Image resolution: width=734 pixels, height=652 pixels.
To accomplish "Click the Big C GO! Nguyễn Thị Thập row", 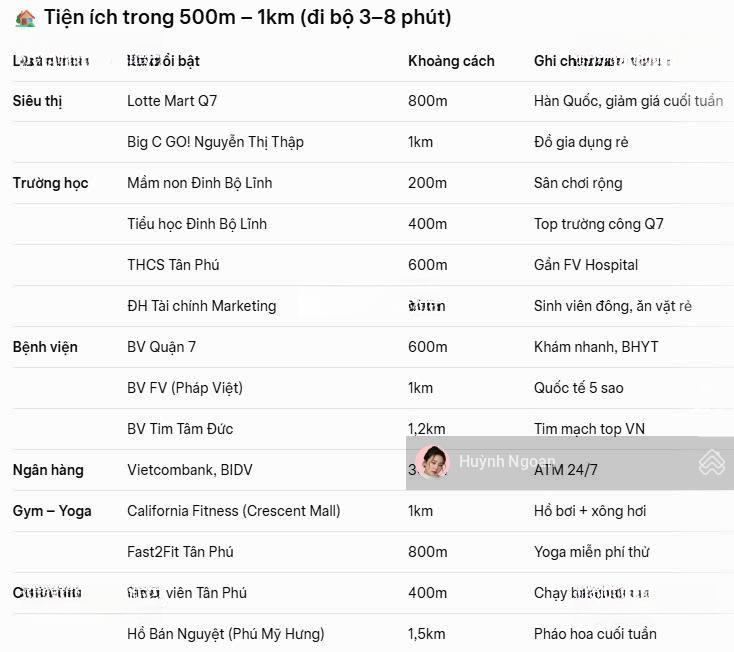I will 215,142.
